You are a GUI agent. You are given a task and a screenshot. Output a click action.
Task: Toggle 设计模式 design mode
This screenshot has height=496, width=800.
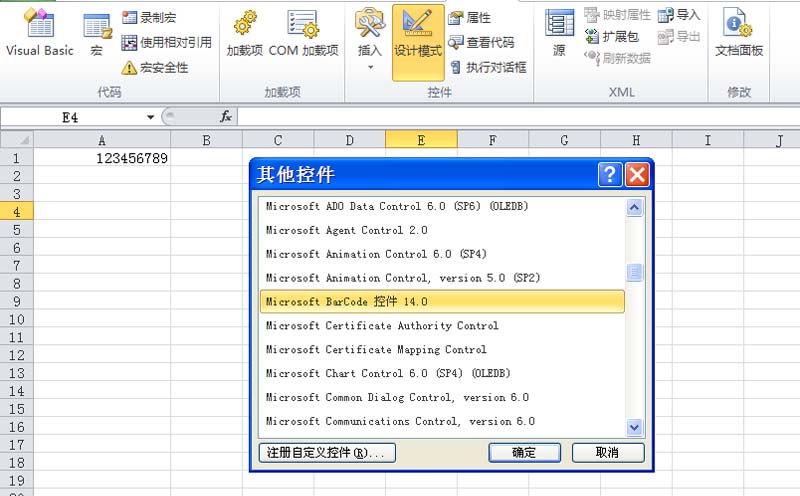(418, 43)
